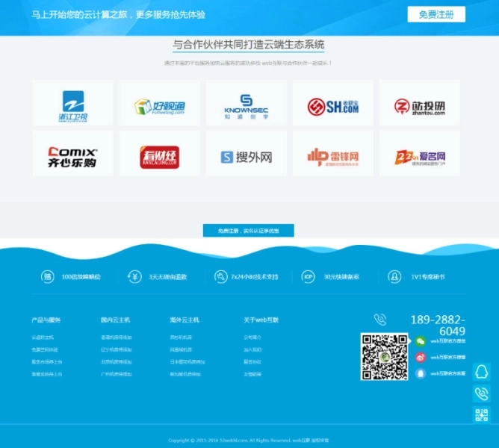Click the footer QR code image
The image size is (499, 448).
click(384, 357)
